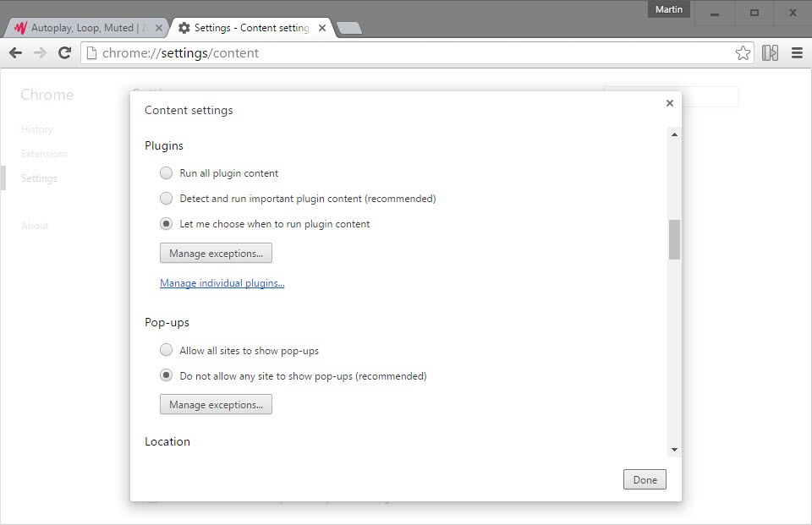This screenshot has width=812, height=525.
Task: Bookmark this page with the star icon
Action: pos(743,53)
